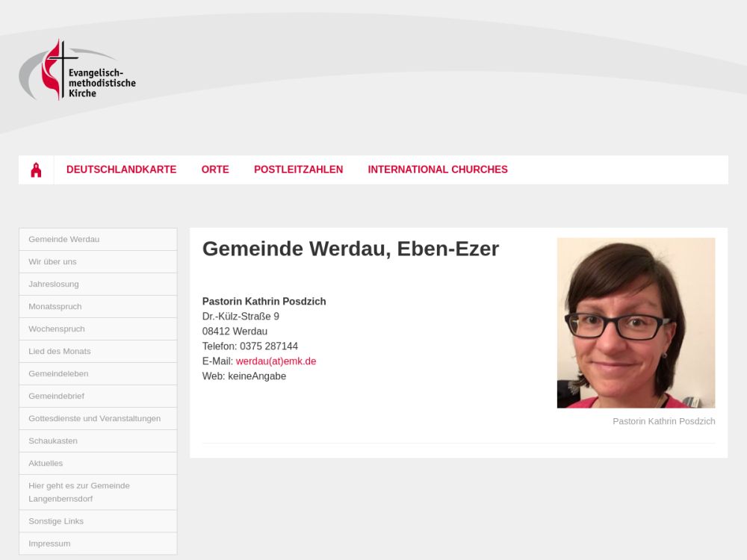Open Gemeinde Werdau in the sidebar
Screen dimensions: 747x560
[98, 239]
